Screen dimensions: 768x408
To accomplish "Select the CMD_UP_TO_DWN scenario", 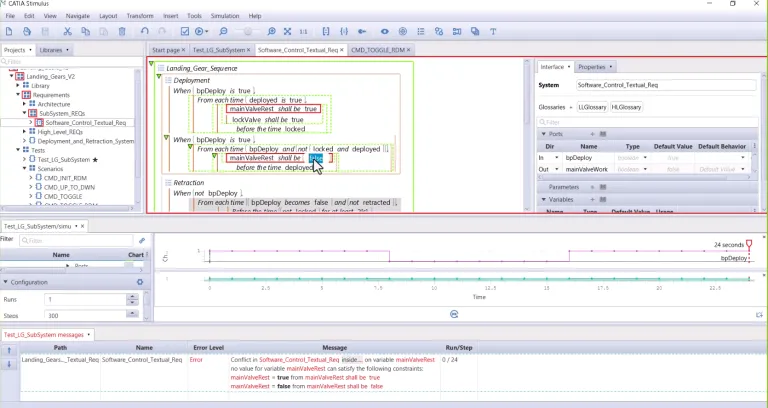I will tap(69, 187).
